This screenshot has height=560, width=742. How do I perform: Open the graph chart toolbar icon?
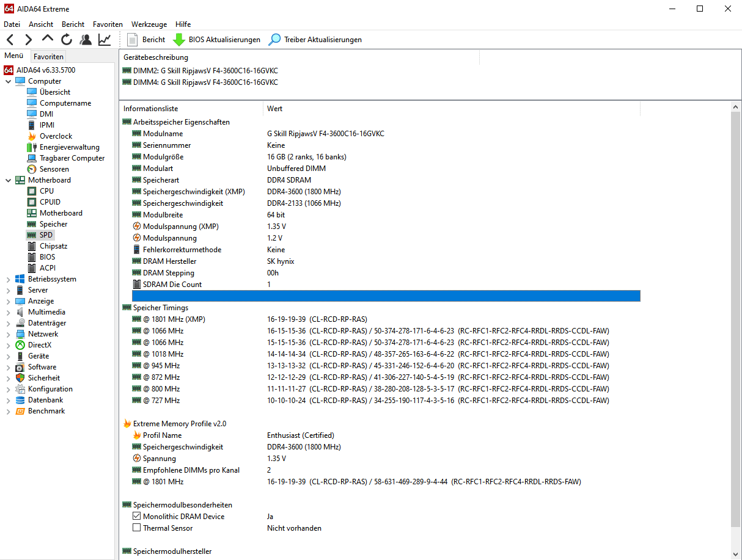105,40
